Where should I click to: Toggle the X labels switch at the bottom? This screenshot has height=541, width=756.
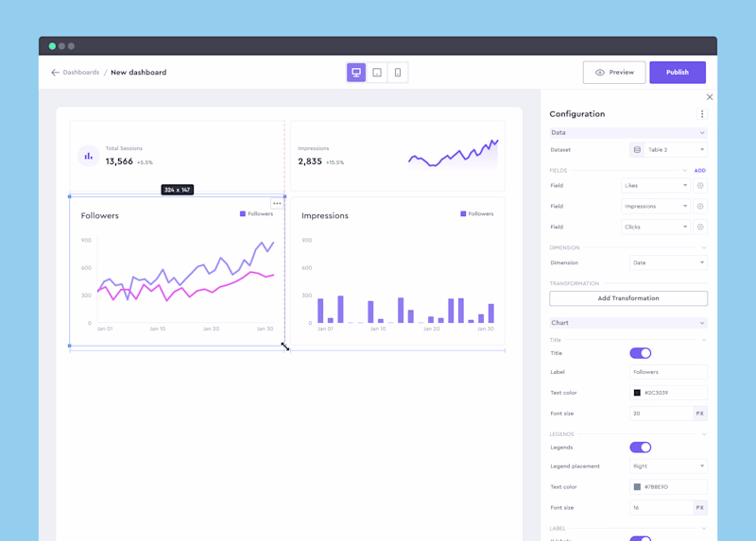pos(641,538)
